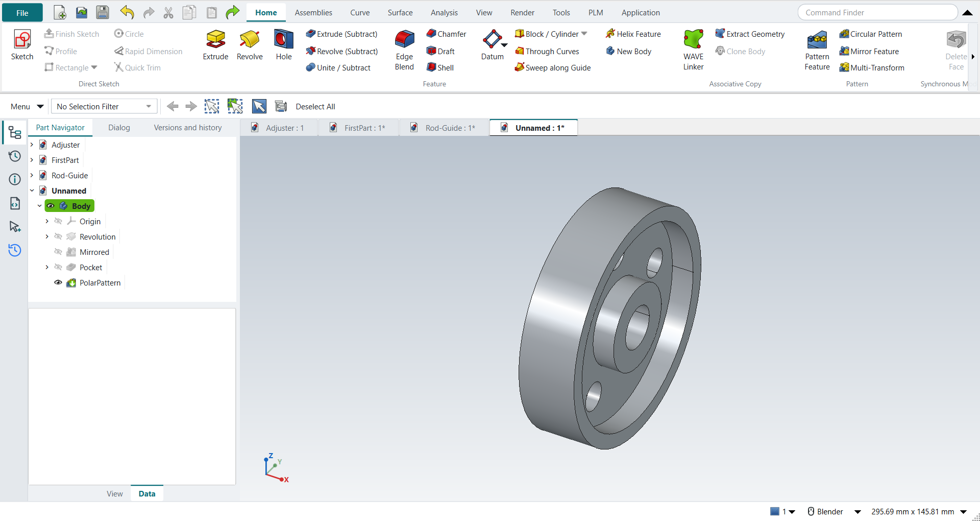
Task: Expand the Rod-Guide tree node
Action: [x=32, y=175]
